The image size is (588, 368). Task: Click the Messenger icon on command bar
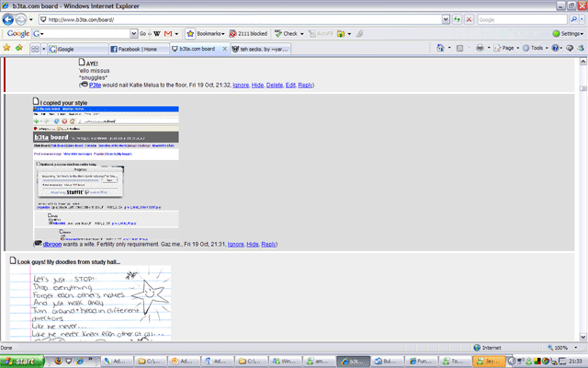click(x=581, y=48)
